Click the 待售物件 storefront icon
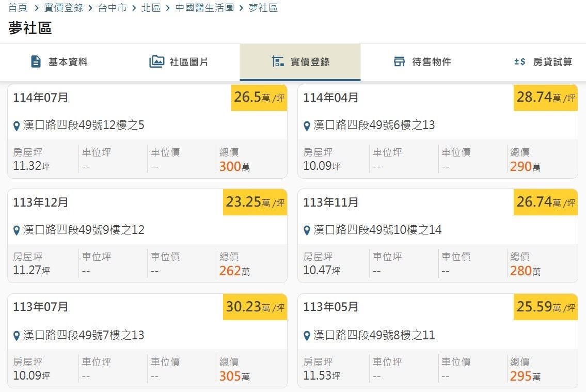 [x=399, y=62]
